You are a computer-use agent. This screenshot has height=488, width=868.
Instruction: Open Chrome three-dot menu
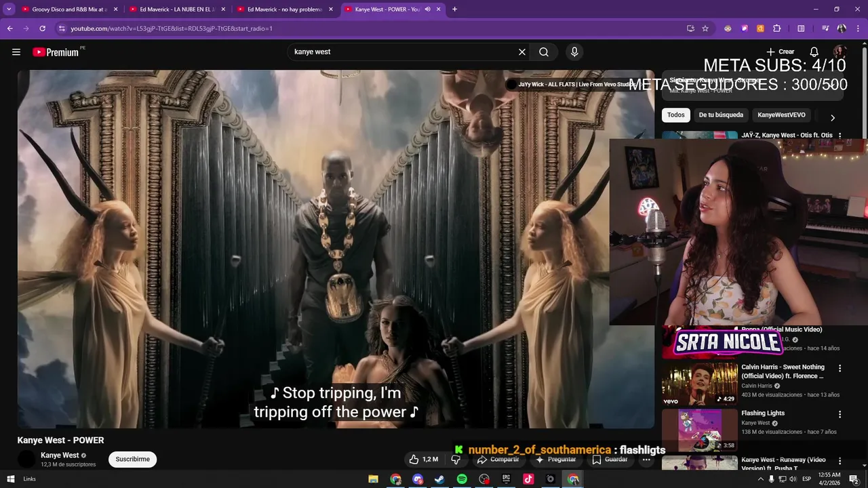click(x=859, y=28)
